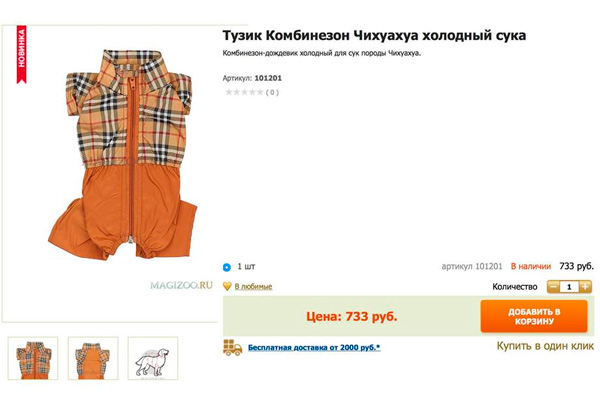Select the dog silhouette thumbnail
Image resolution: width=600 pixels, height=407 pixels.
(x=152, y=358)
